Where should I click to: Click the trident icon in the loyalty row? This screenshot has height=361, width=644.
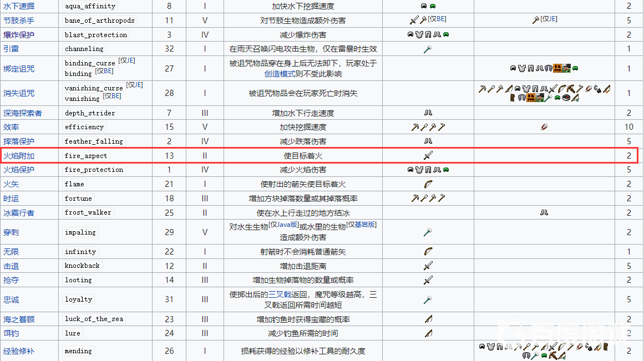click(x=428, y=299)
